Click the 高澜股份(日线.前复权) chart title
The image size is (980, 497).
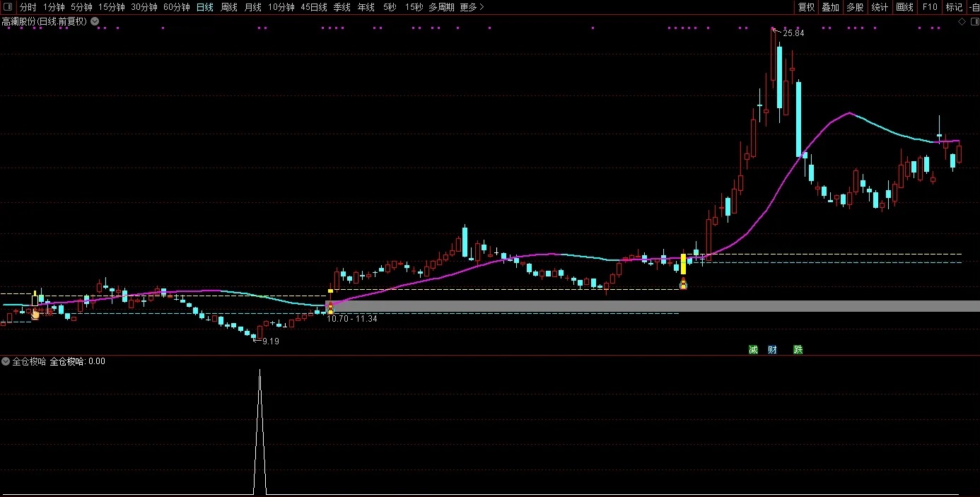pyautogui.click(x=44, y=21)
